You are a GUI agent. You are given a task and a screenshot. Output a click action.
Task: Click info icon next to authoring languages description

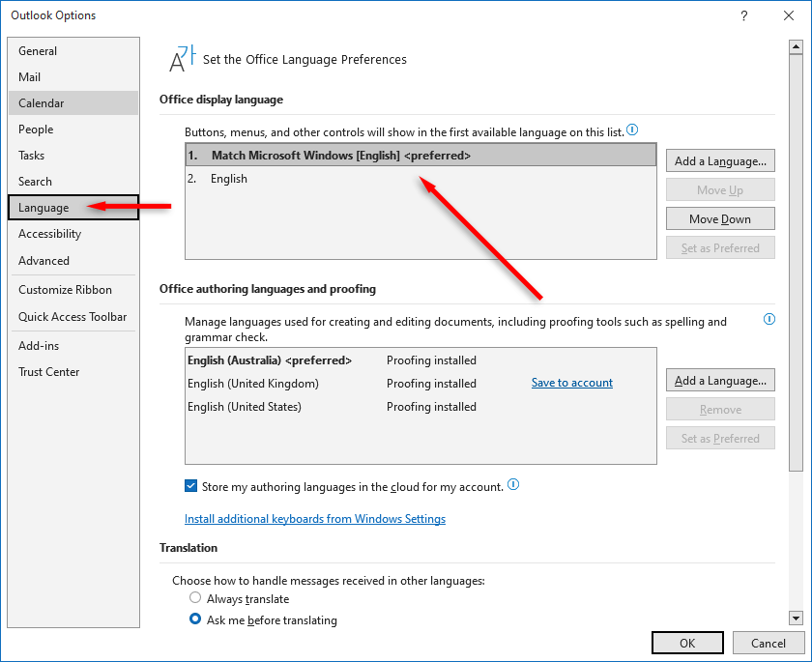769,319
